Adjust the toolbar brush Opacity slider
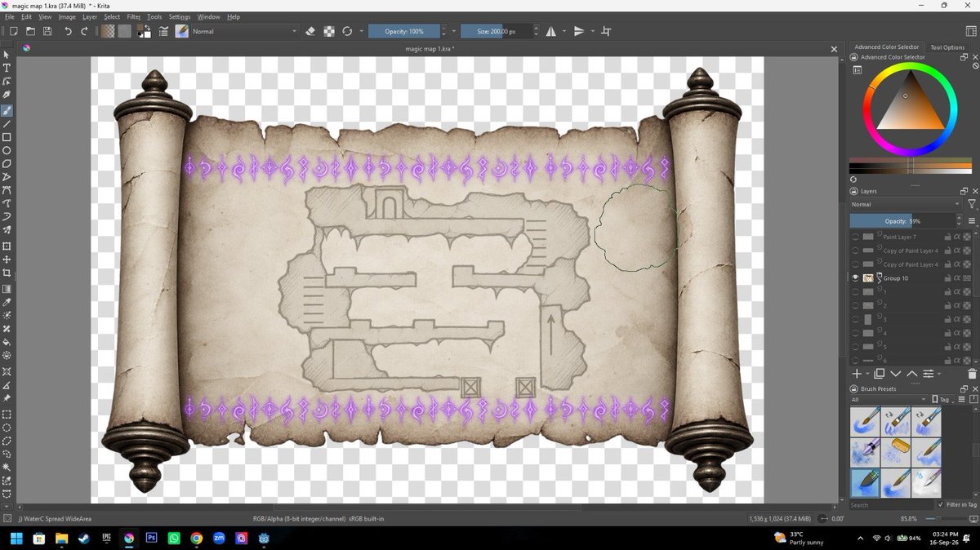The height and width of the screenshot is (550, 980). tap(404, 31)
